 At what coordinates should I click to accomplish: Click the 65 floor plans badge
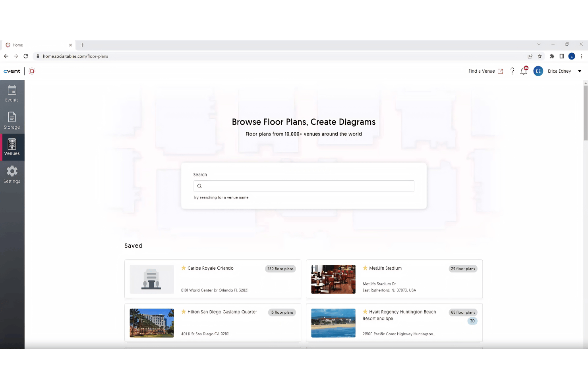coord(463,312)
